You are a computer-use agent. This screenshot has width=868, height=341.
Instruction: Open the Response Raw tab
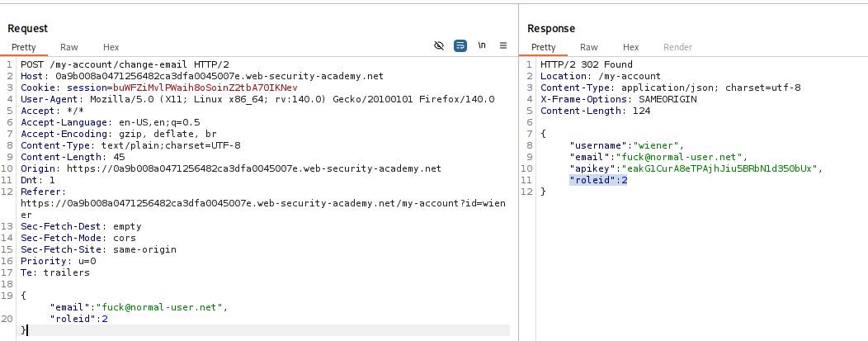[x=589, y=47]
